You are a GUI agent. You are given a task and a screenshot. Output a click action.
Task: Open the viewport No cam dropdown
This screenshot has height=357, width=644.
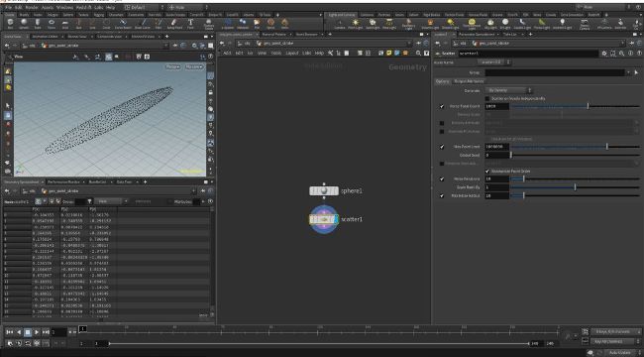click(194, 66)
